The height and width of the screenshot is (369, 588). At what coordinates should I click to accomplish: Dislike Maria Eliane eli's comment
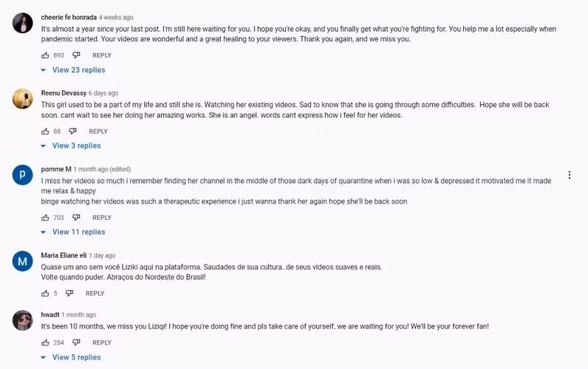(69, 293)
